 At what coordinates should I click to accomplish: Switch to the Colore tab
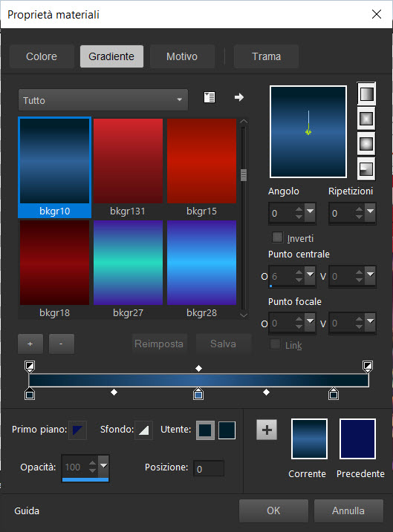pyautogui.click(x=42, y=56)
